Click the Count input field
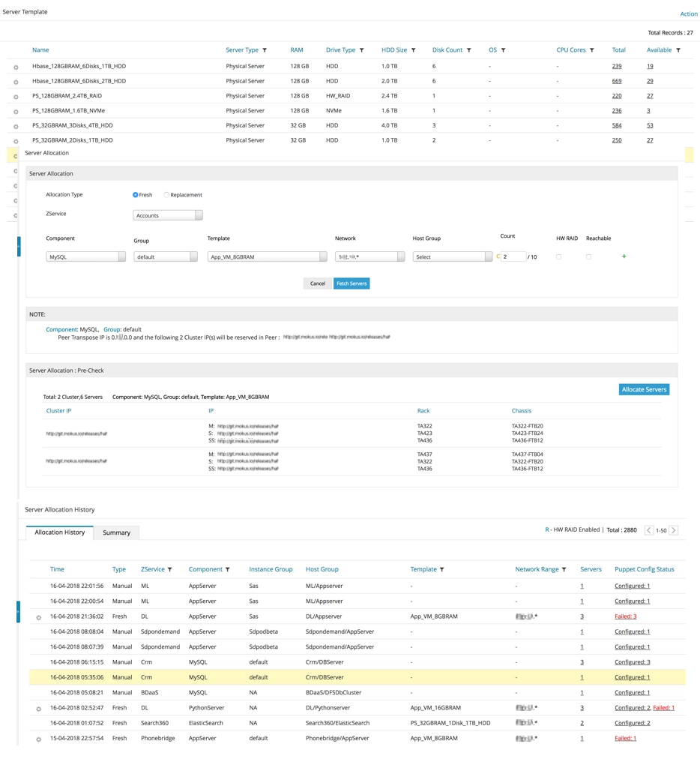The width and height of the screenshot is (700, 768). pos(513,257)
